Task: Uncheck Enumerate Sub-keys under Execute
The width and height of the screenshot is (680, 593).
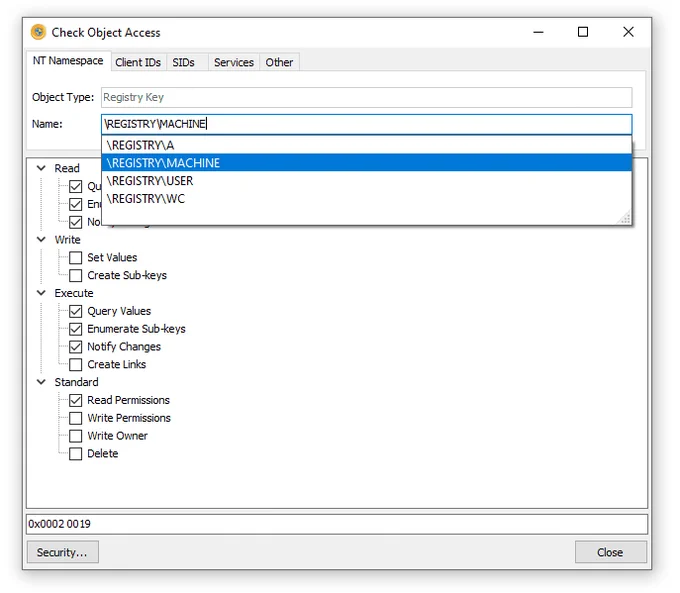Action: coord(75,329)
